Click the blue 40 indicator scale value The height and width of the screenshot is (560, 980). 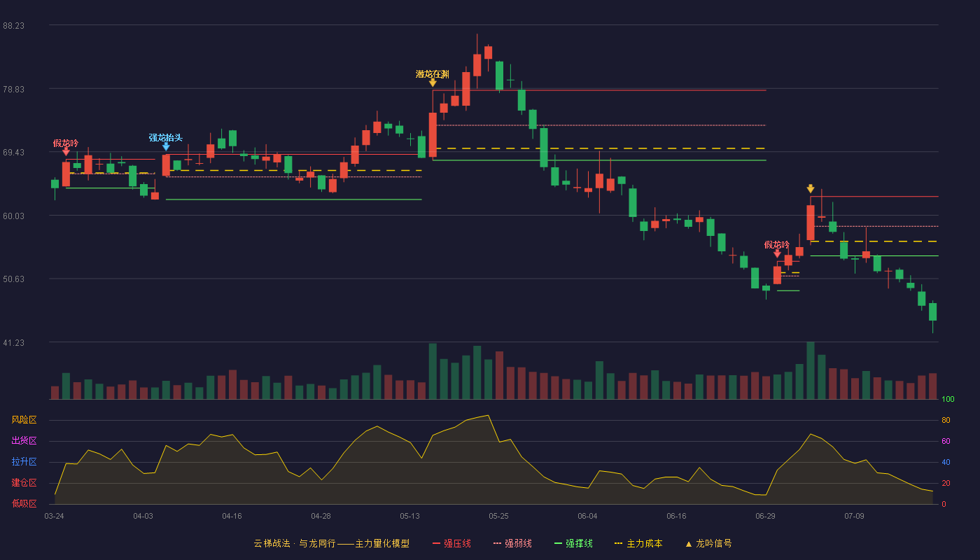point(946,462)
